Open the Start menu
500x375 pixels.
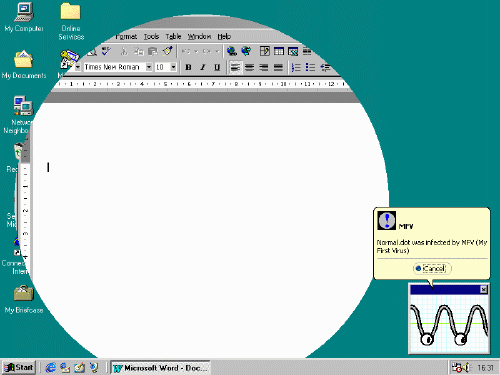19,368
